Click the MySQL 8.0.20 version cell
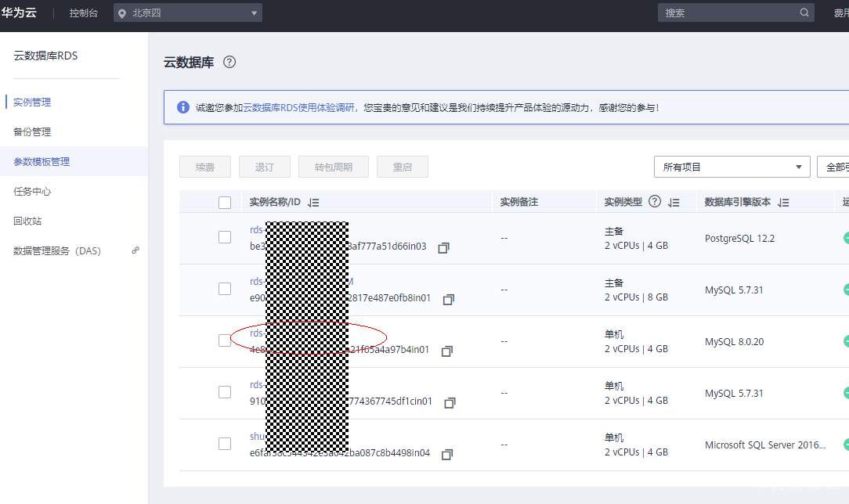The height and width of the screenshot is (504, 849). click(734, 342)
